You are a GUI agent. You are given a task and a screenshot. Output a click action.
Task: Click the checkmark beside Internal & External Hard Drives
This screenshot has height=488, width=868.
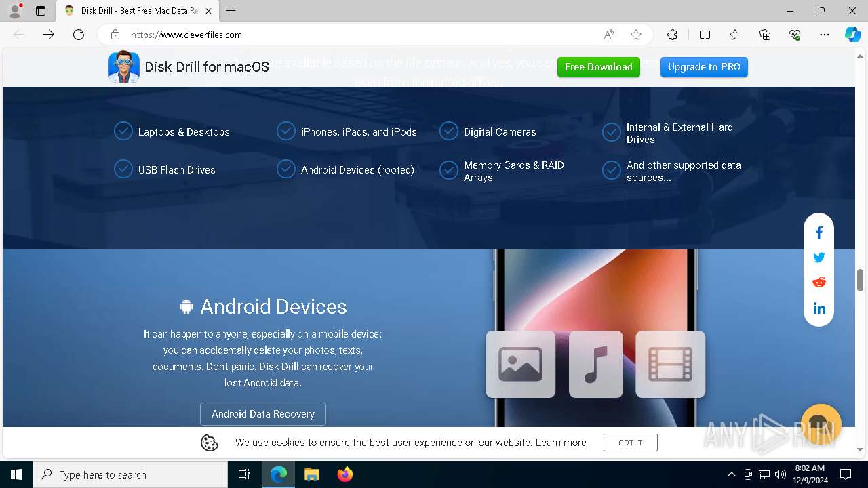click(612, 132)
